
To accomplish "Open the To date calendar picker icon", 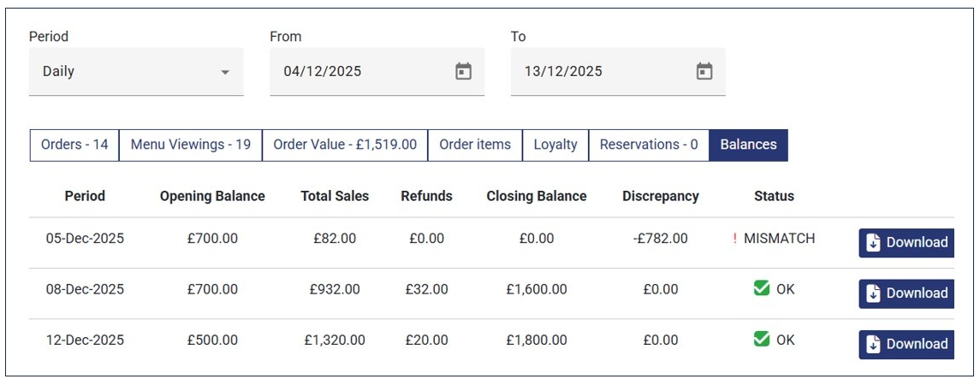I will point(704,72).
